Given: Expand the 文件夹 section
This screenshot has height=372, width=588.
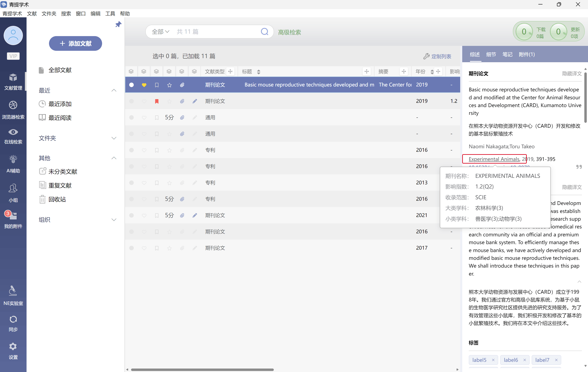Looking at the screenshot, I should tap(114, 138).
